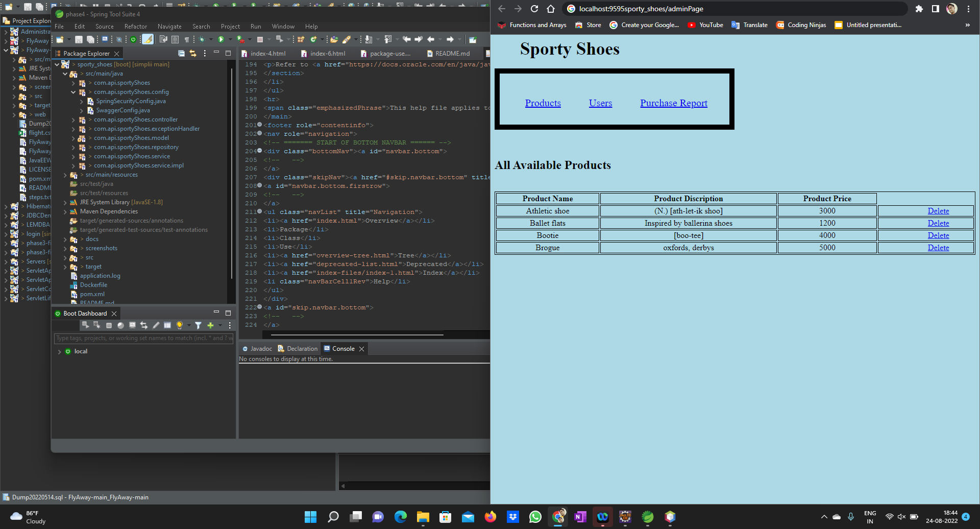This screenshot has width=980, height=529.
Task: Click the Boot Dashboard search filter field
Action: point(143,338)
